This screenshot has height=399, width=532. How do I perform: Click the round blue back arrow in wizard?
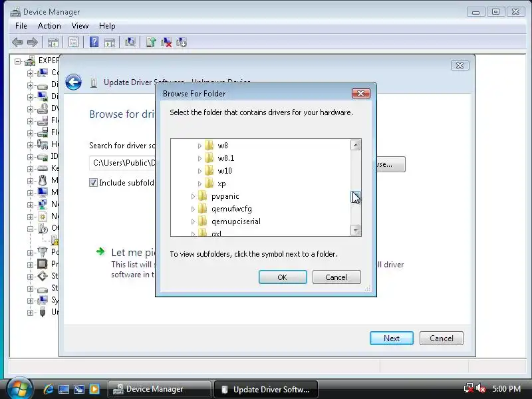coord(74,82)
